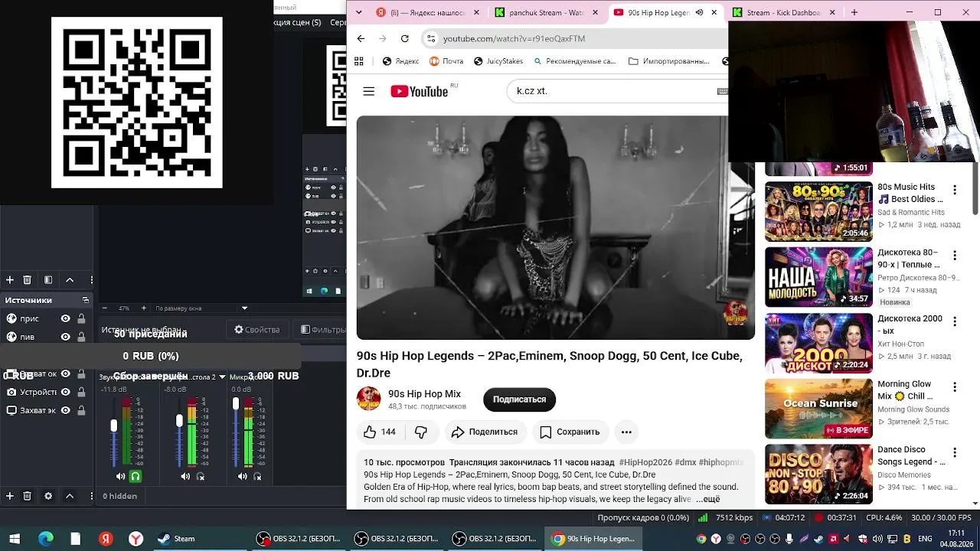Open the 90s Hip Hop Mix channel avatar
The image size is (980, 551).
[369, 399]
